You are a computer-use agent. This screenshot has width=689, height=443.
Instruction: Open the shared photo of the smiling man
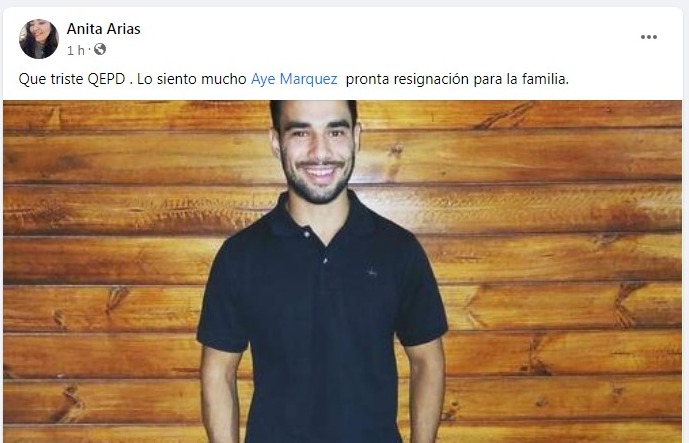click(x=343, y=272)
